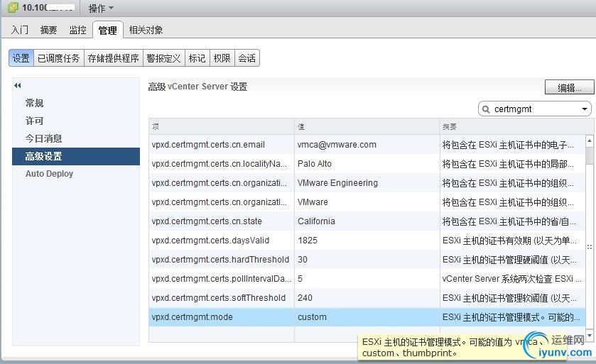Open 今日消息 in the settings sidebar
This screenshot has width=596, height=364.
[x=44, y=138]
